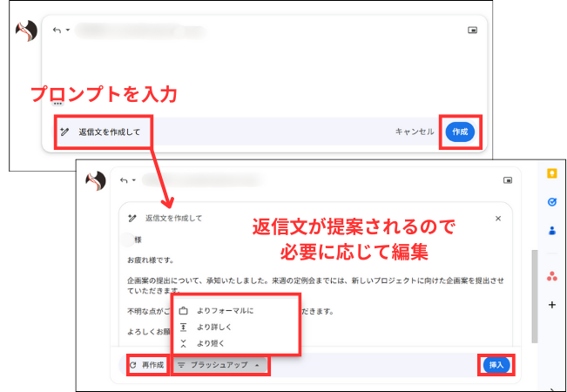Click the reply arrow icon in upper screenshot
Screen dimensions: 567x392
57,30
